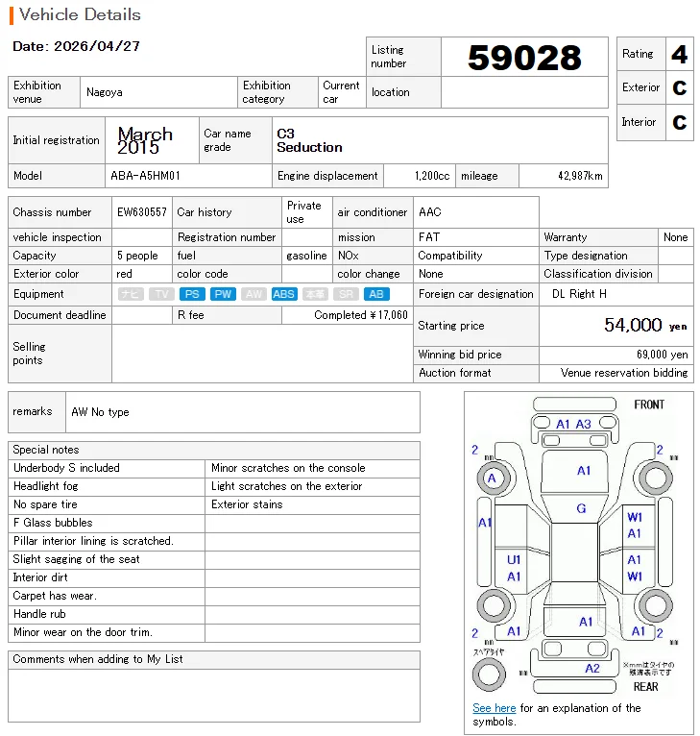Click the Minor scratches on the console note
Screen dimensions: 700x736
pyautogui.click(x=288, y=468)
